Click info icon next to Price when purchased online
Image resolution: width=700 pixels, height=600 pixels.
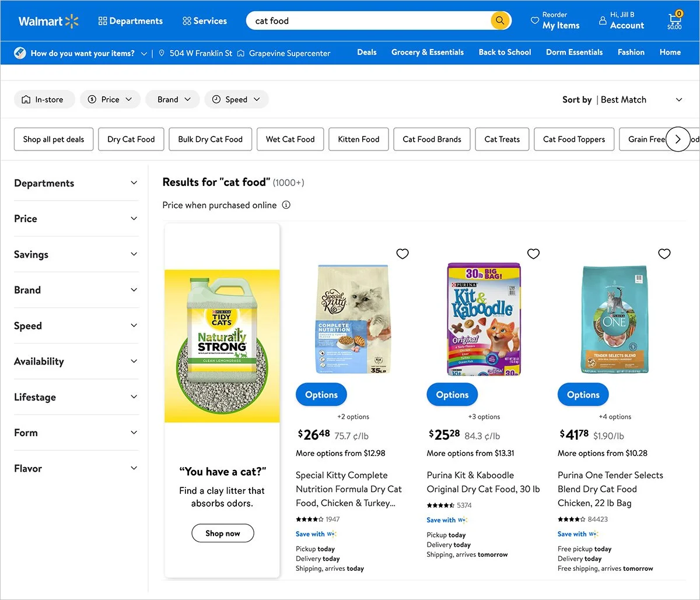(x=286, y=205)
